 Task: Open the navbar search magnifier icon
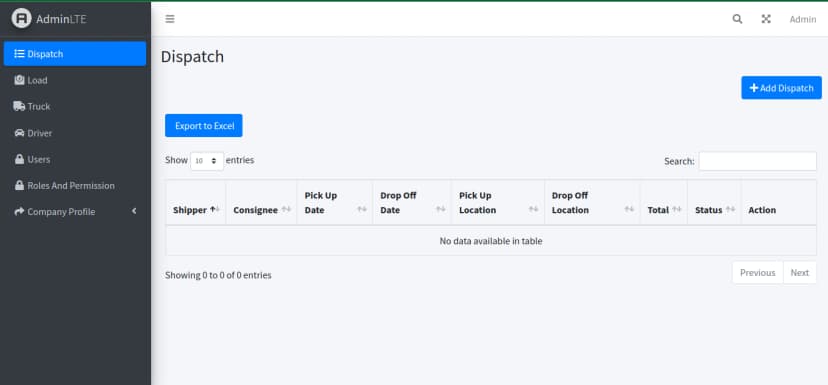point(737,19)
